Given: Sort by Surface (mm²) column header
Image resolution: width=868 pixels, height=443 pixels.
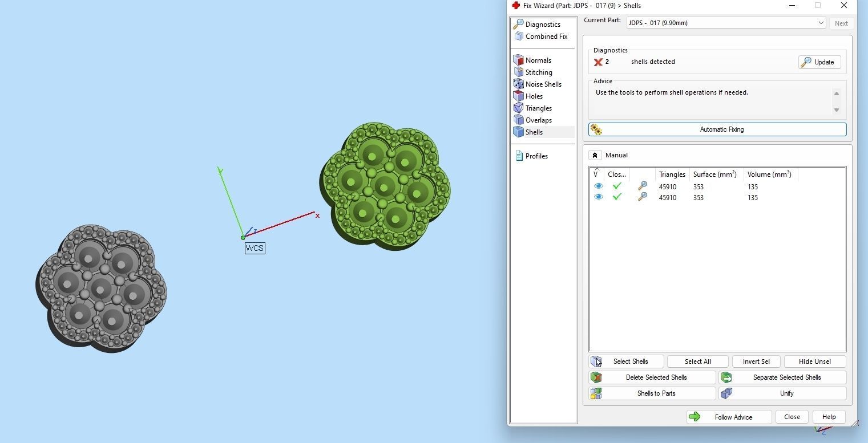Looking at the screenshot, I should (x=716, y=174).
